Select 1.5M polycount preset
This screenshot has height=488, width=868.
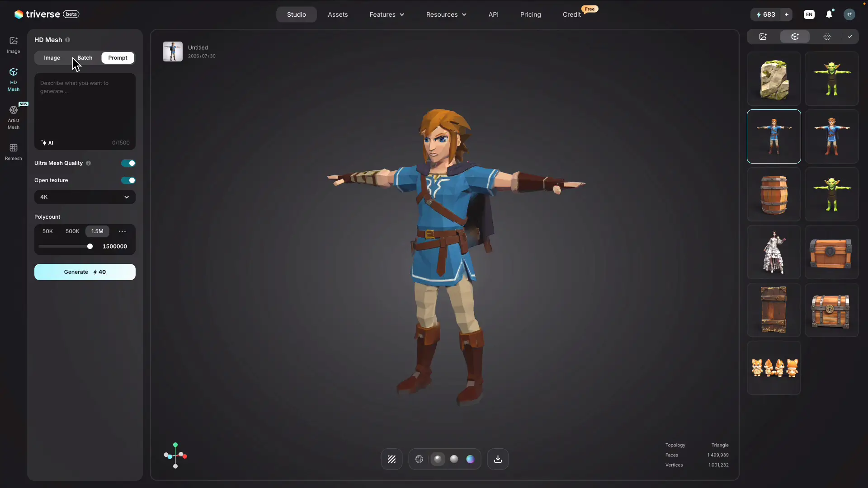coord(97,231)
